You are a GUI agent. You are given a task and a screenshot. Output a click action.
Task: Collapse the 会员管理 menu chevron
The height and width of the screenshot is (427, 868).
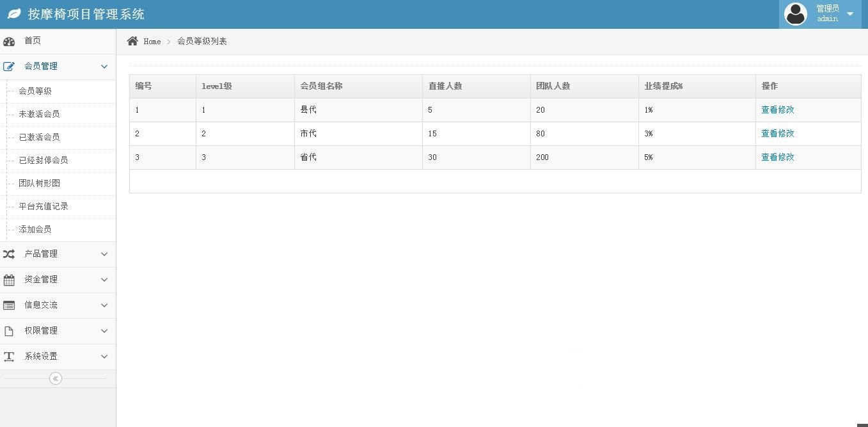pos(104,67)
